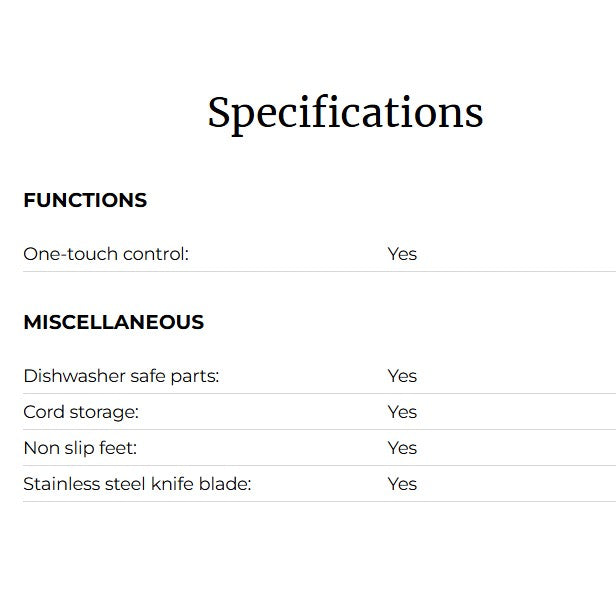The height and width of the screenshot is (604, 616).
Task: Select Yes for Stainless steel knife blade
Action: pos(402,484)
